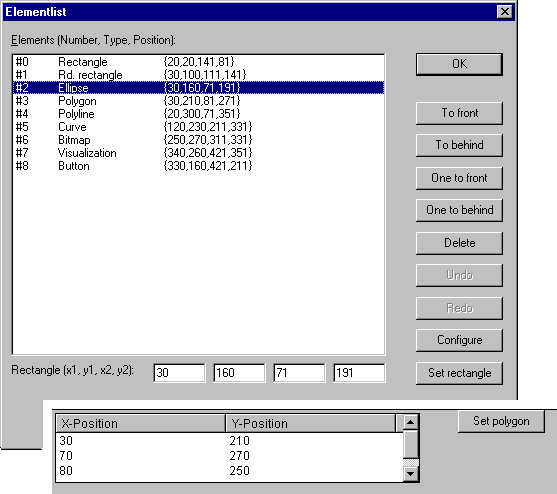Select element #4 Polyline row
557x494 pixels.
pyautogui.click(x=199, y=114)
